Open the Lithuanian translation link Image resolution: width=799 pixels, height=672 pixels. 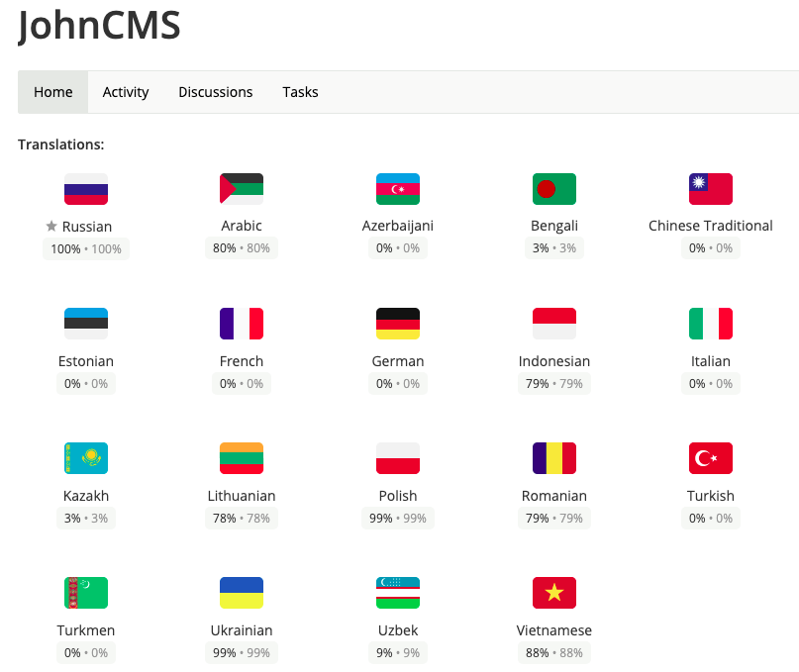tap(242, 496)
